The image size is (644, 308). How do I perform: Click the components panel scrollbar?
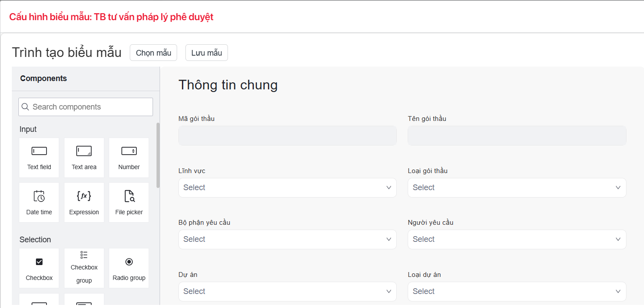tap(158, 156)
